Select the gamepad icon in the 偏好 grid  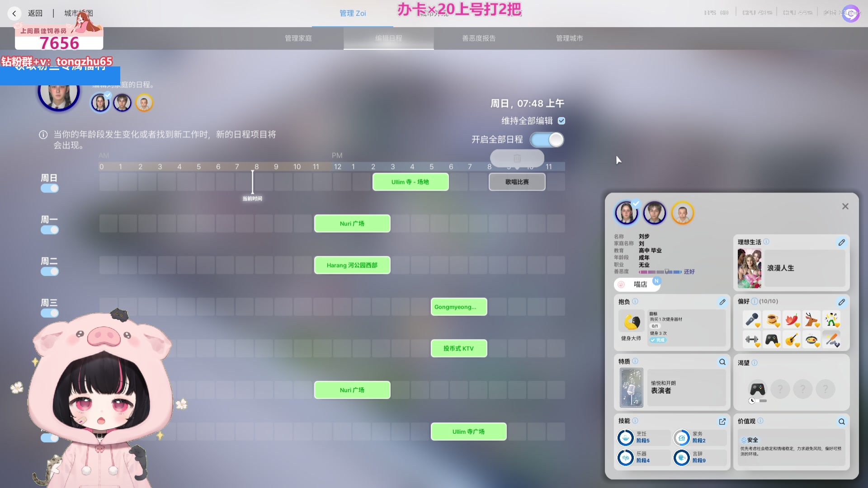(x=772, y=339)
